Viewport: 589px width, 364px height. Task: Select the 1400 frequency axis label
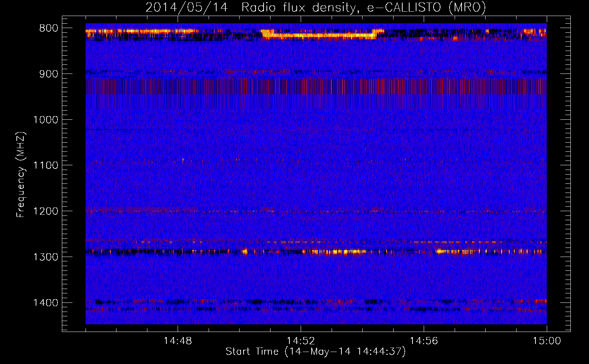tap(46, 303)
